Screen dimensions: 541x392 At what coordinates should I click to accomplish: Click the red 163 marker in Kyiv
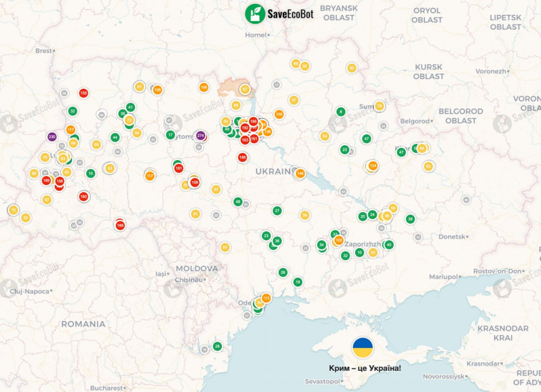[245, 140]
